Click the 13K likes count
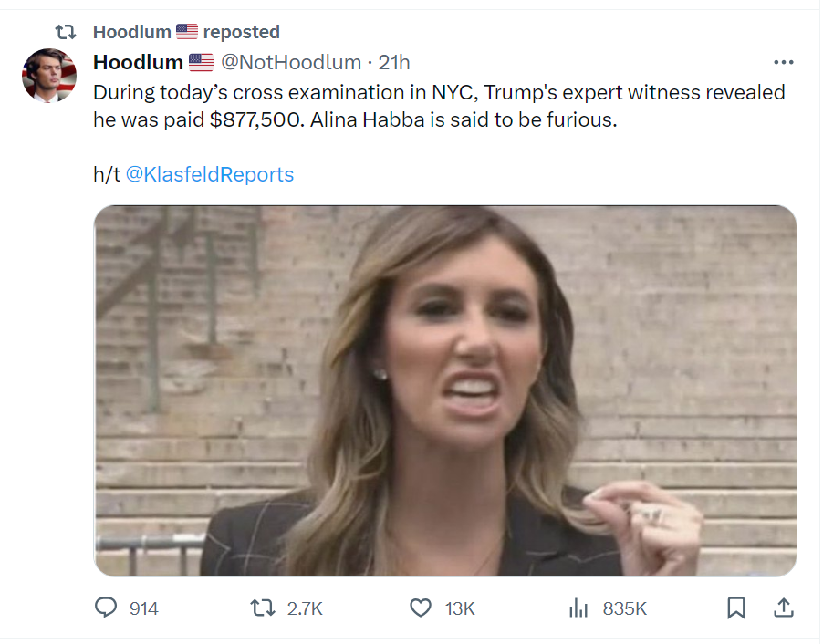 point(460,608)
